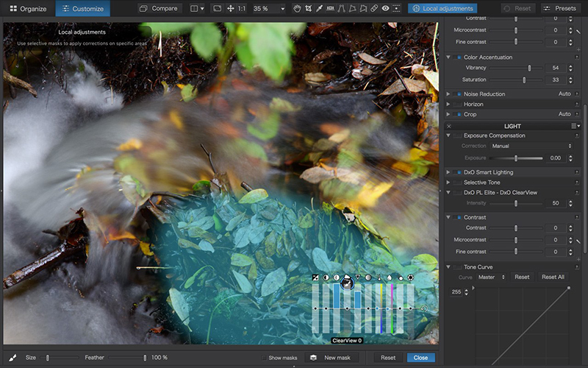Select the Crop tool in toolbar
Screen dimensions: 588x368
308,8
